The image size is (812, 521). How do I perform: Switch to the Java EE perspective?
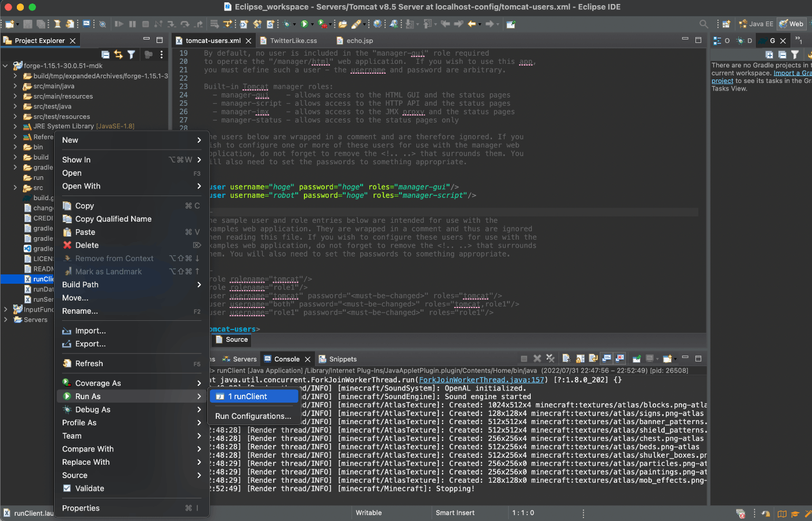pyautogui.click(x=756, y=24)
